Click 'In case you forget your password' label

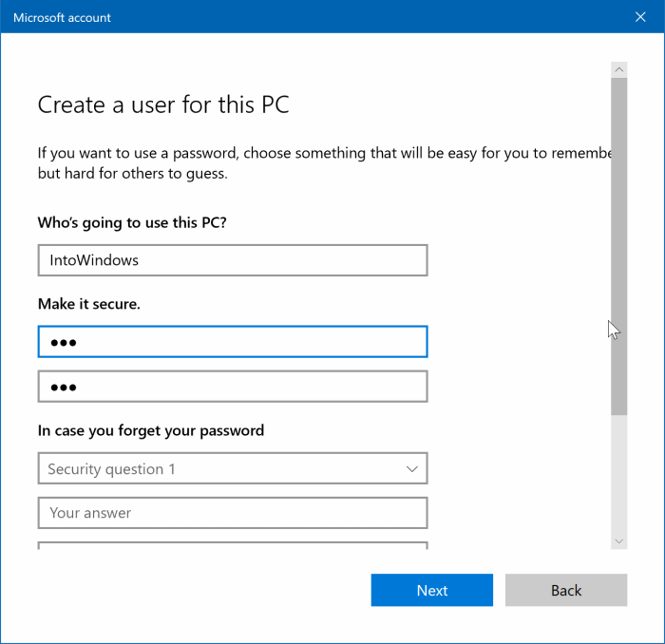click(151, 430)
